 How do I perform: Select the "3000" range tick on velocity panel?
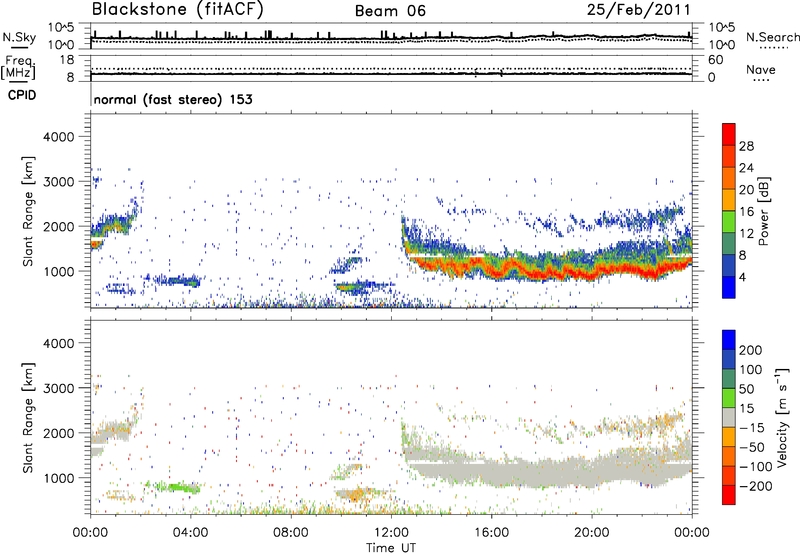click(58, 388)
